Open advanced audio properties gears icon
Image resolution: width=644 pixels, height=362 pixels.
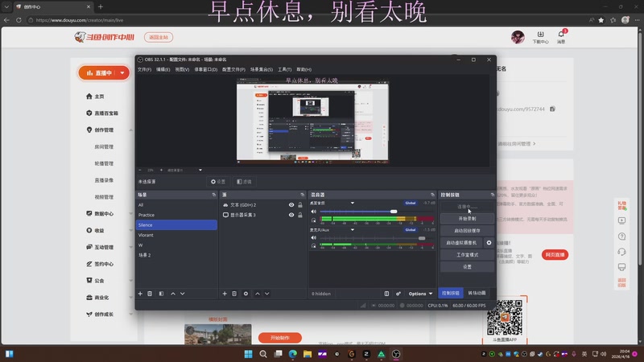point(398,294)
